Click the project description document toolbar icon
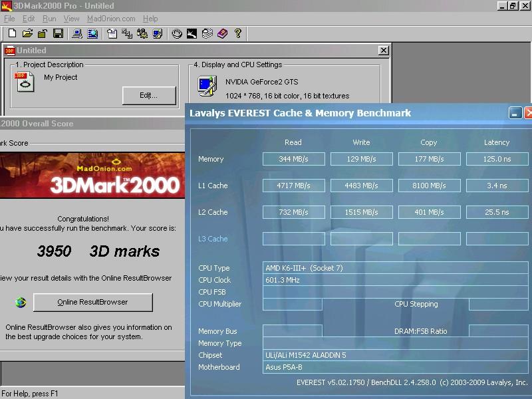Viewport: 532px width, 399px height. (112, 33)
